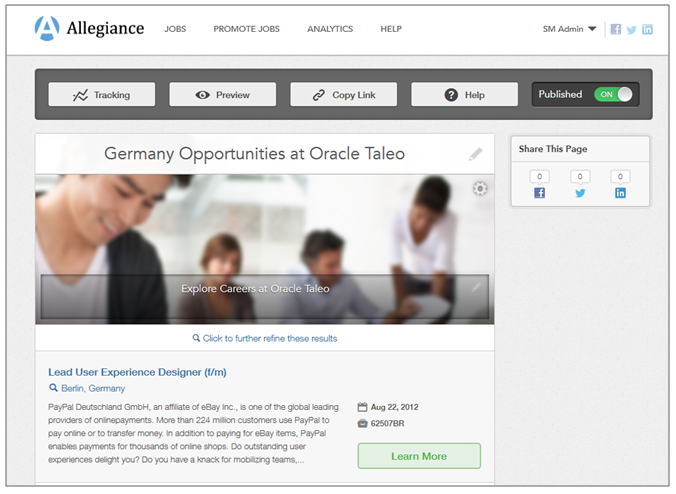This screenshot has height=494, width=676.
Task: Toggle the Published switch off
Action: click(x=613, y=94)
